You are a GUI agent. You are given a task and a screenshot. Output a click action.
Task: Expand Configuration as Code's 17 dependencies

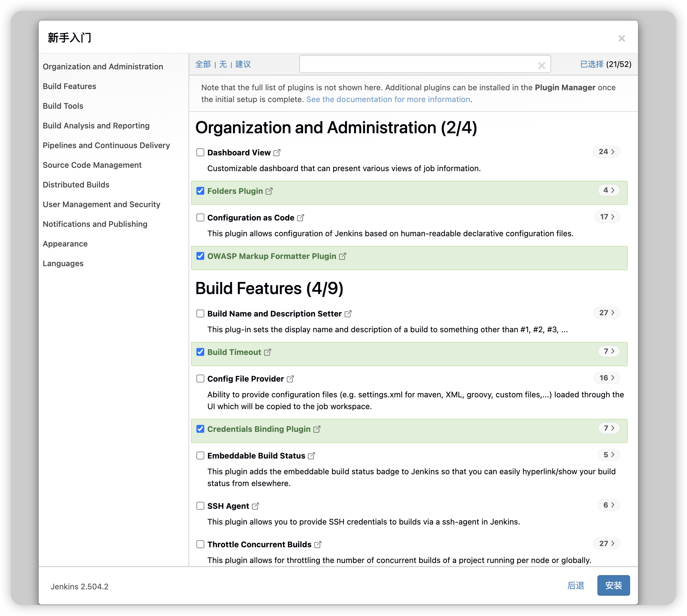(x=607, y=217)
